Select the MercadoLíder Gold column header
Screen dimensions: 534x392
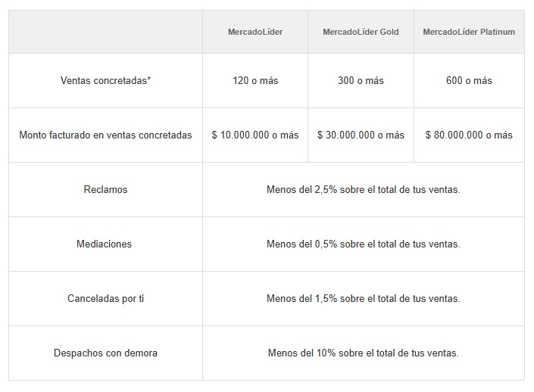[x=361, y=32]
